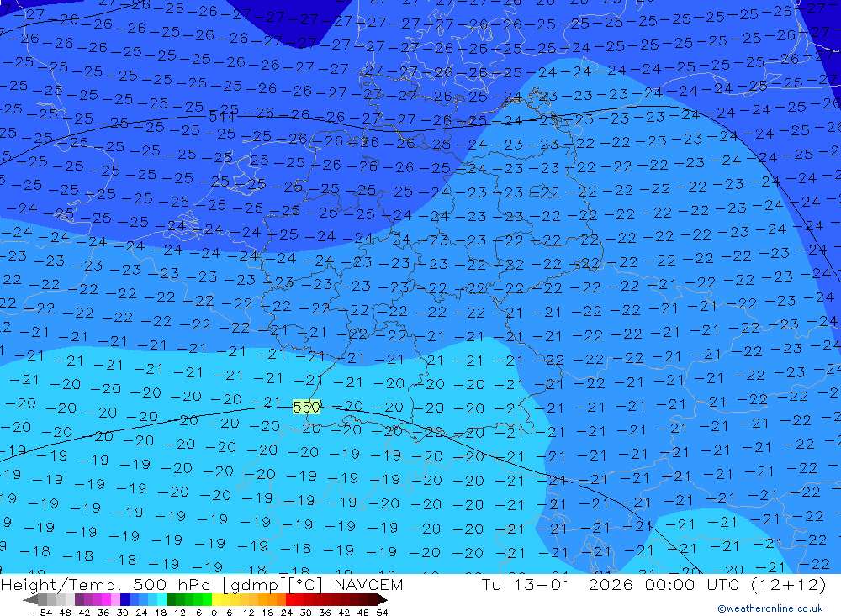Image resolution: width=841 pixels, height=616 pixels.
Task: Click the Tu 13-0 date text
Action: [x=524, y=584]
